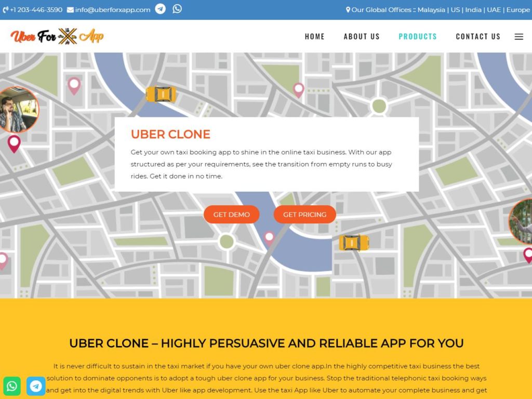Click the yellow taxi below the GET PRICING button

353,243
